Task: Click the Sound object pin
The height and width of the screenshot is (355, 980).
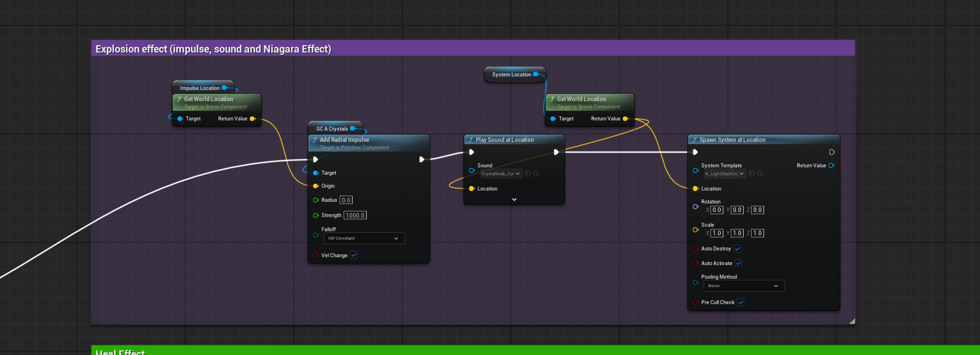Action: (472, 170)
